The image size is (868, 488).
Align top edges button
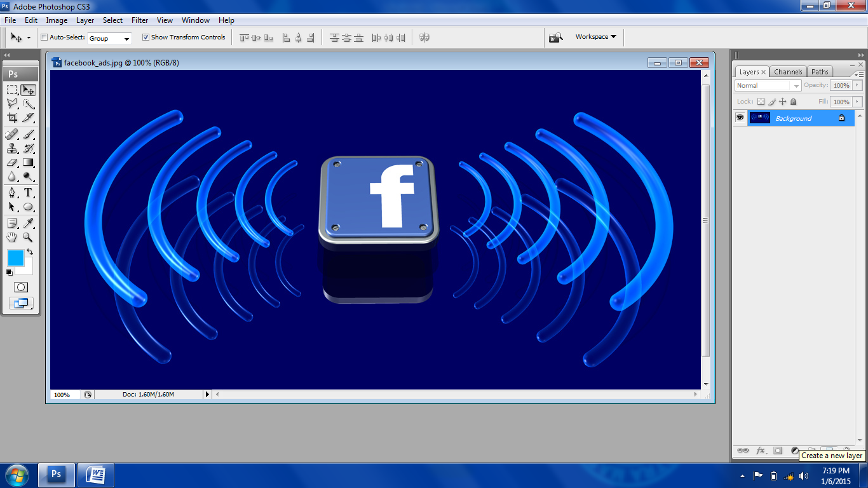[244, 38]
